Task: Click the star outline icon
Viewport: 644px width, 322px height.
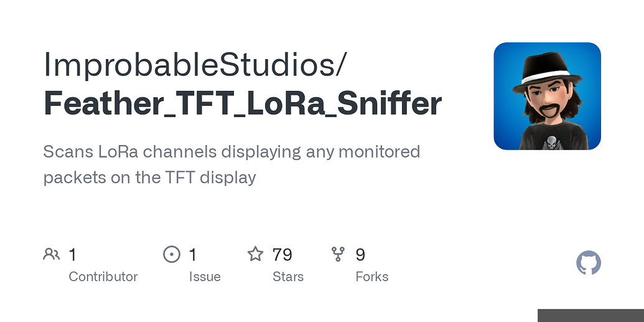Action: click(x=255, y=253)
